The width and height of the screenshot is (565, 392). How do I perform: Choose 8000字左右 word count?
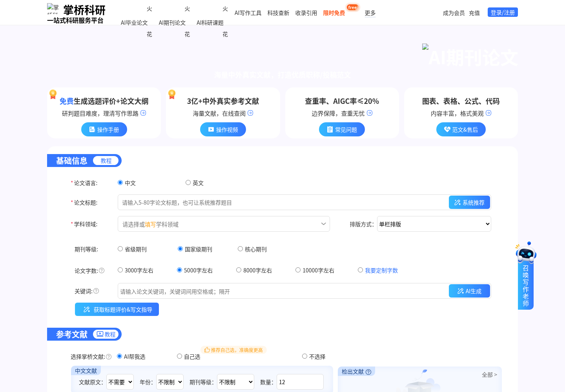click(x=239, y=270)
